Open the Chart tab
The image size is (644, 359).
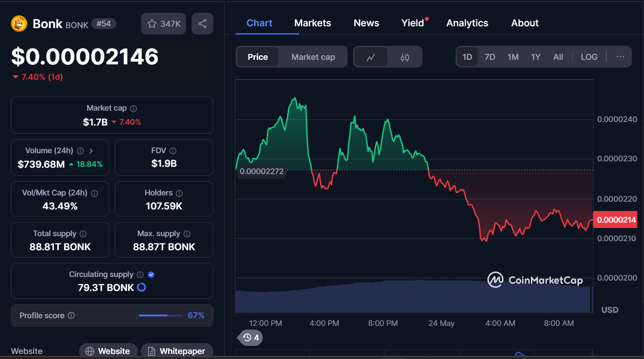[x=260, y=23]
